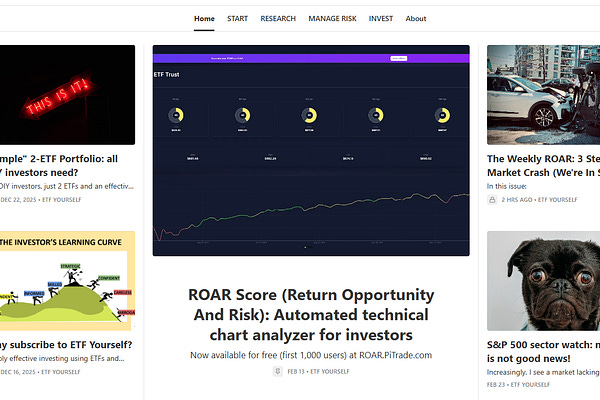This screenshot has width=600, height=400.
Task: Switch to the START tab
Action: [237, 18]
